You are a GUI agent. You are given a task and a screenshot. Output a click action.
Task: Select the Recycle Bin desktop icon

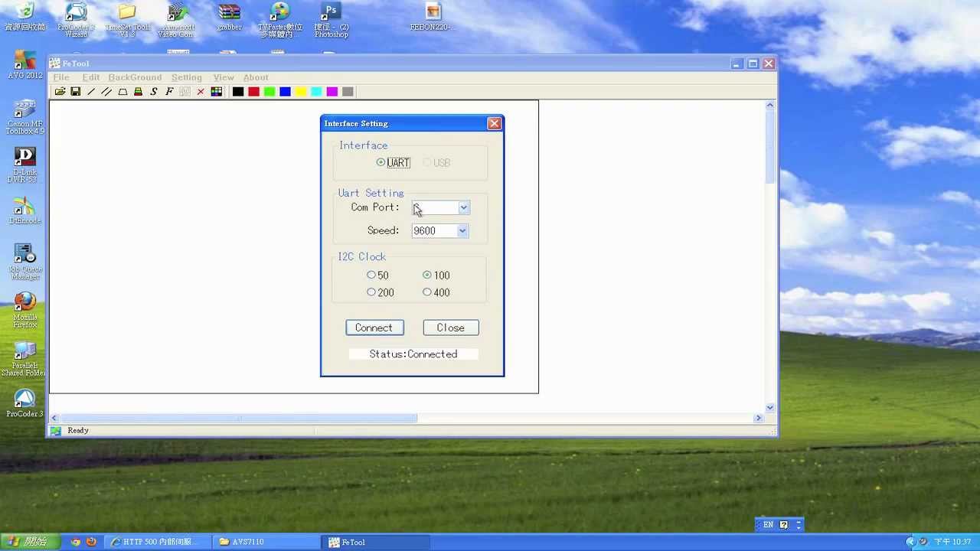click(25, 17)
